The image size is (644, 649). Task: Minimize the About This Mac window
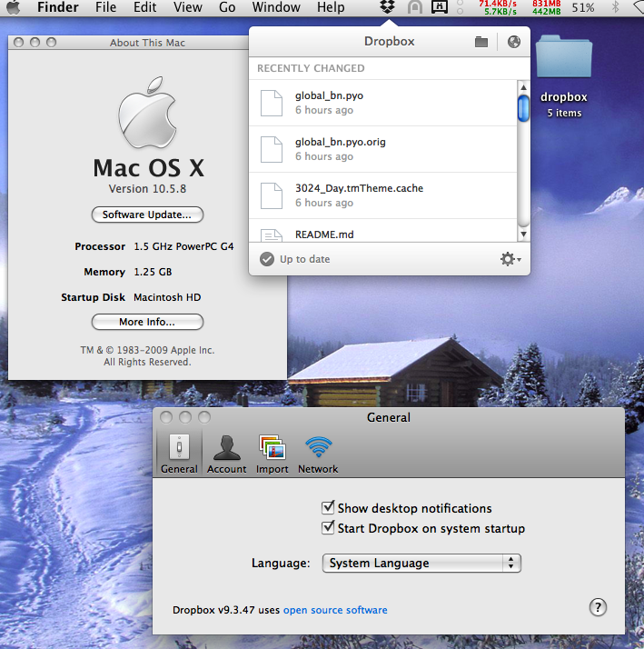pos(35,42)
